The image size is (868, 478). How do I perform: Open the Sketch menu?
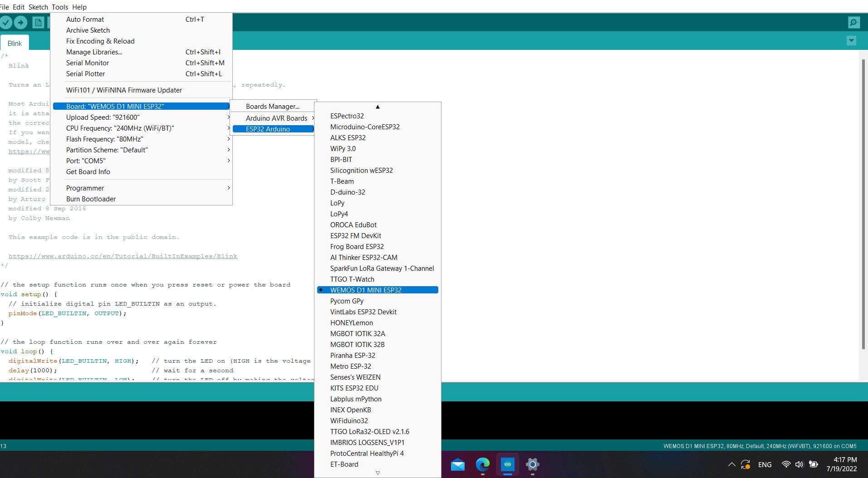point(38,7)
